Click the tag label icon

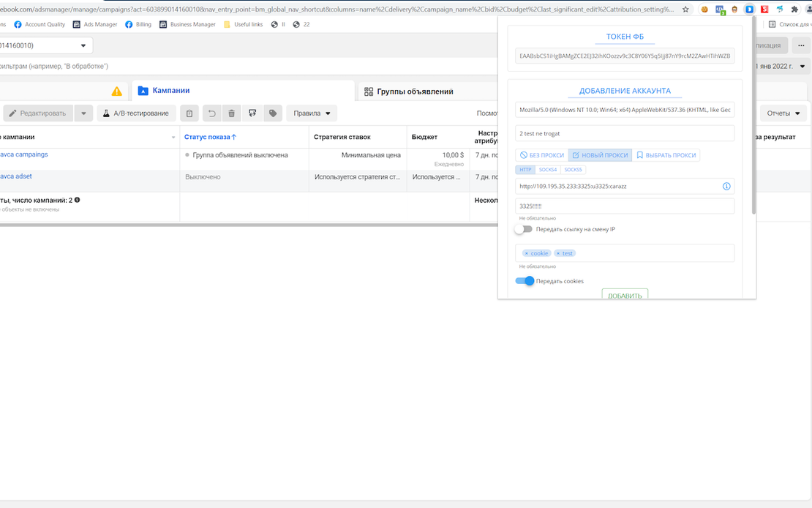[273, 113]
